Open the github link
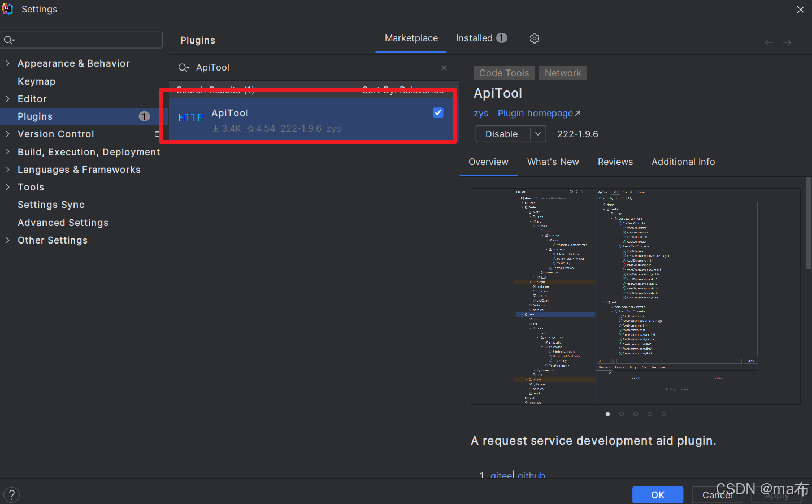Viewport: 812px width, 504px height. [x=531, y=475]
